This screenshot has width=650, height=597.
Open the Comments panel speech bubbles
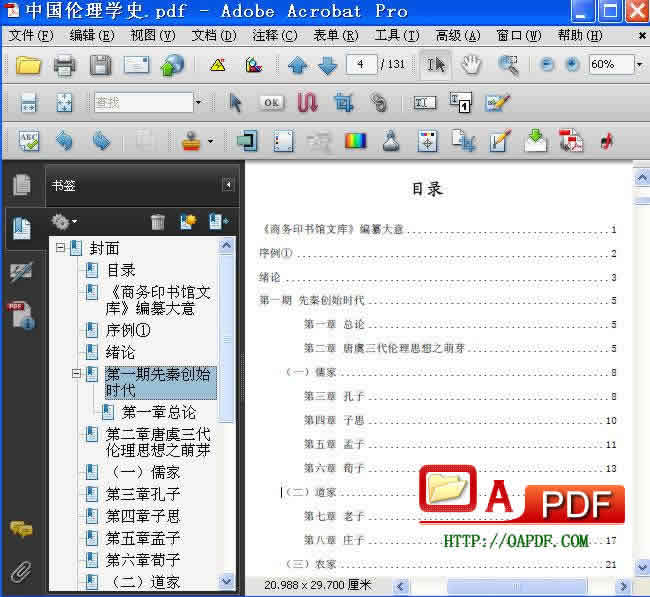coord(22,529)
